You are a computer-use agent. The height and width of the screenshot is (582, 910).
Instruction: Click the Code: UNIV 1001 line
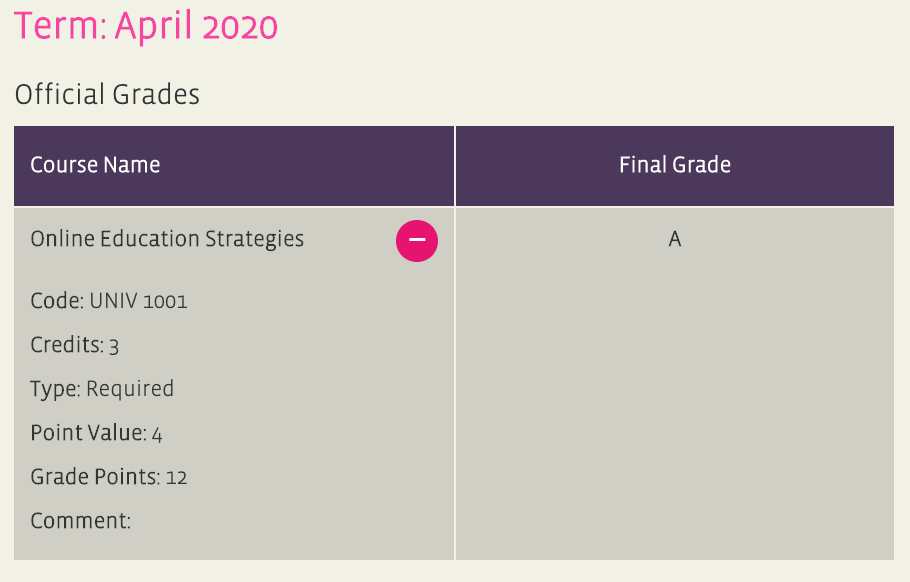109,301
